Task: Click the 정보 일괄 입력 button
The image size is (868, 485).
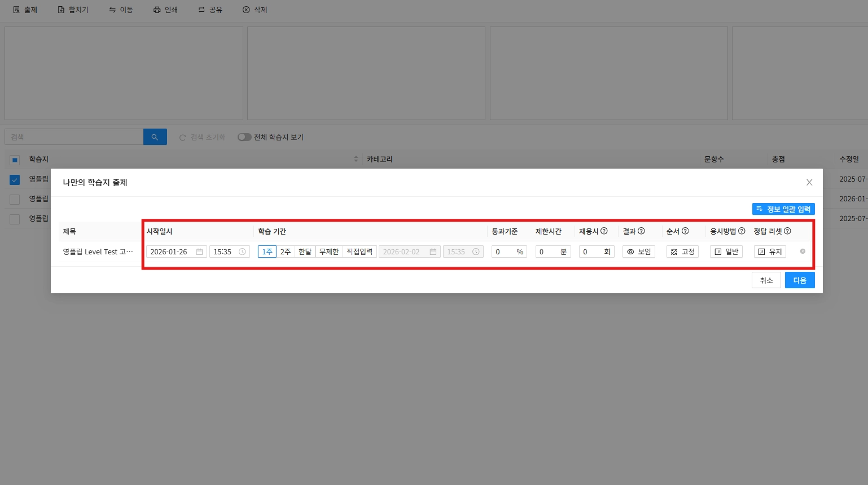Action: point(783,209)
